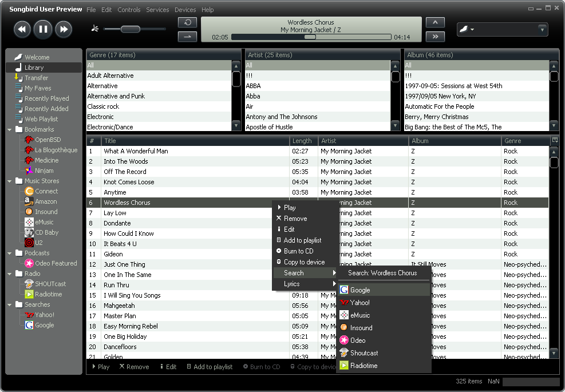Screen dimensions: 565x392
Task: Open the Recently Played playlist
Action: pyautogui.click(x=46, y=98)
